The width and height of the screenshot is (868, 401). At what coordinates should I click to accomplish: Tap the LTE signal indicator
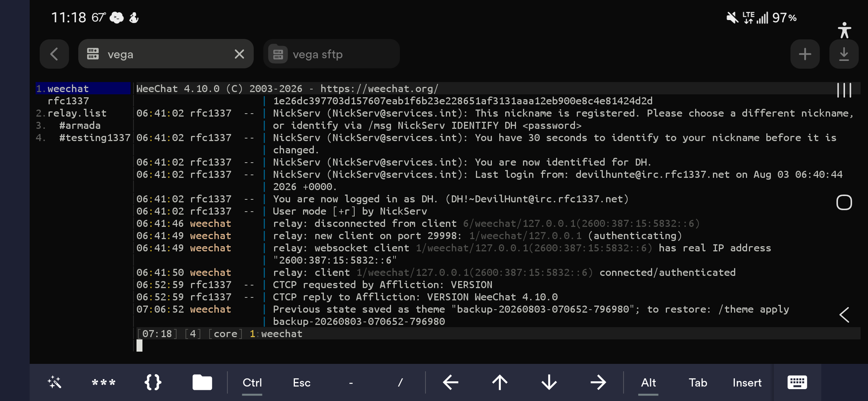coord(755,17)
